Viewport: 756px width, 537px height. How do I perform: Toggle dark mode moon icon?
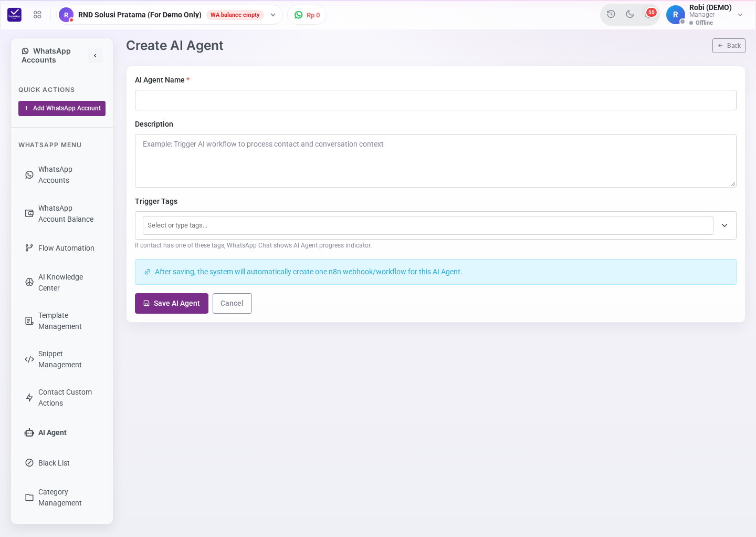coord(630,14)
